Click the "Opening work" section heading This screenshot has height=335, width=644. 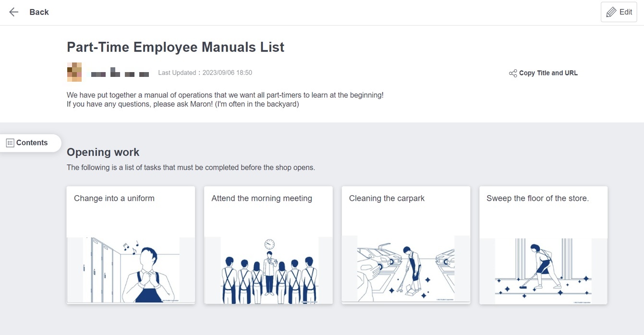coord(103,152)
